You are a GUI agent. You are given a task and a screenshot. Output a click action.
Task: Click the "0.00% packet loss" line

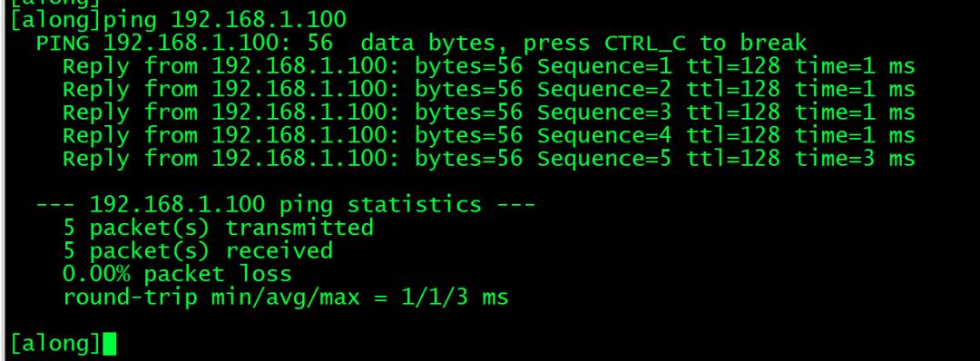(x=177, y=274)
